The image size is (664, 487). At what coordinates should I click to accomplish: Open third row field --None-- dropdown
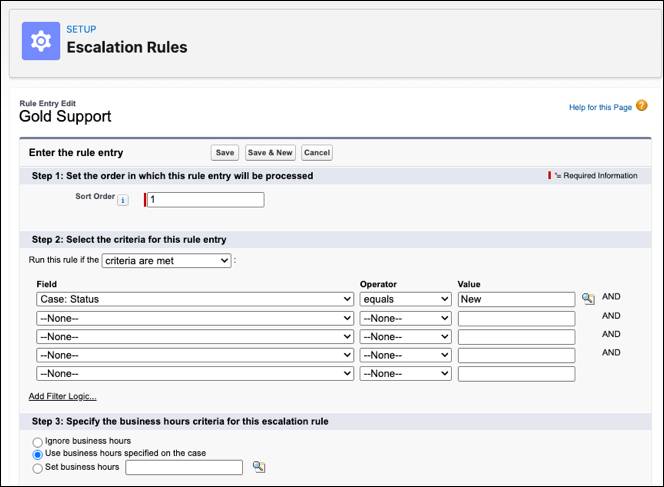coord(195,337)
